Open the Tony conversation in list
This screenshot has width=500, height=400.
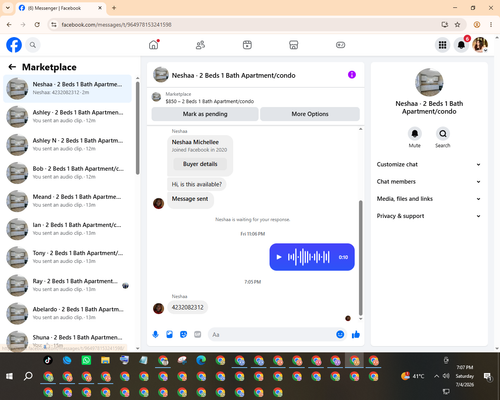coord(67,257)
